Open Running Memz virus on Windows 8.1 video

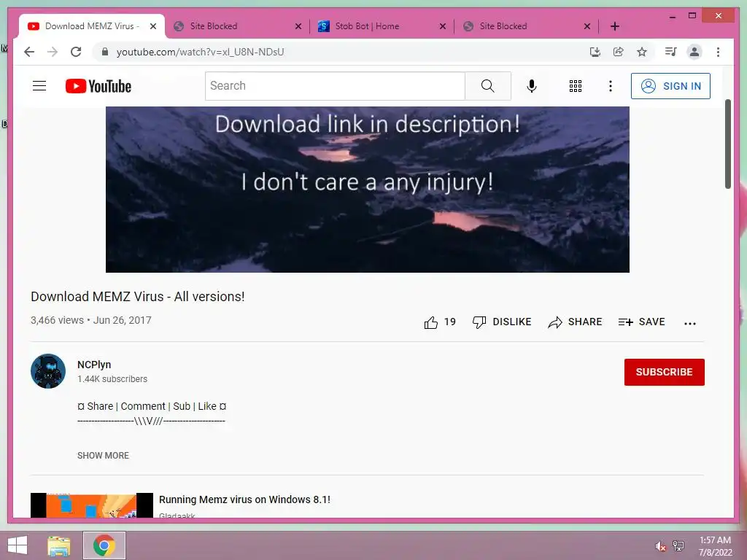point(244,499)
